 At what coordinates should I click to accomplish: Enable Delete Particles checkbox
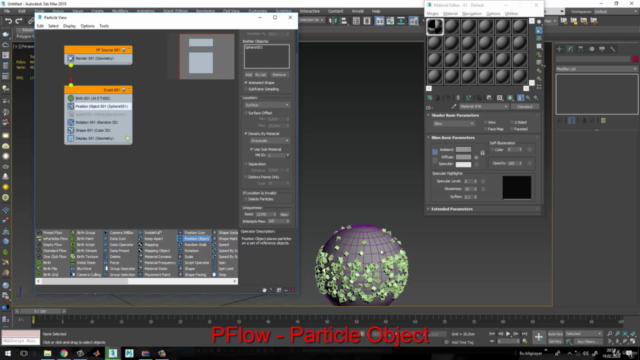pos(246,199)
